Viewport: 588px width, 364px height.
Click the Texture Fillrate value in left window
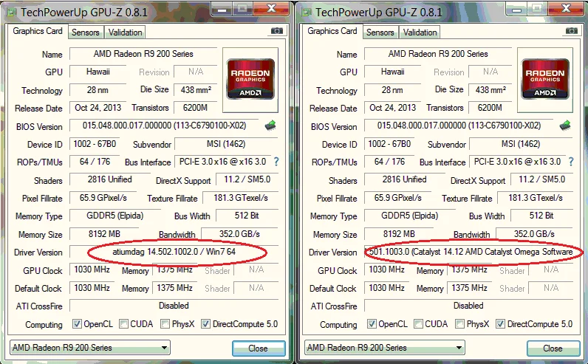coord(241,198)
